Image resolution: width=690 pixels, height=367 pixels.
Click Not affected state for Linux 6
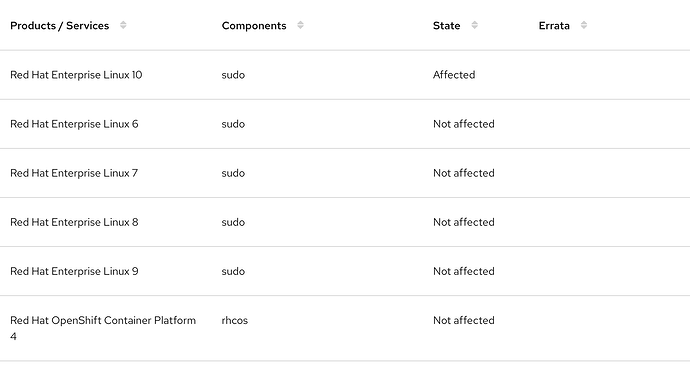coord(463,124)
